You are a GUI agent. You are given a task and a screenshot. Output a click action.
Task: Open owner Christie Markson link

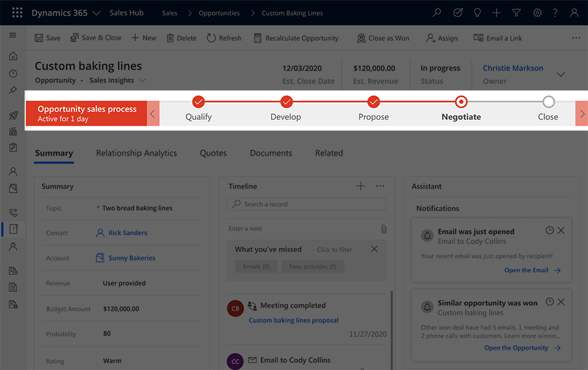click(512, 68)
